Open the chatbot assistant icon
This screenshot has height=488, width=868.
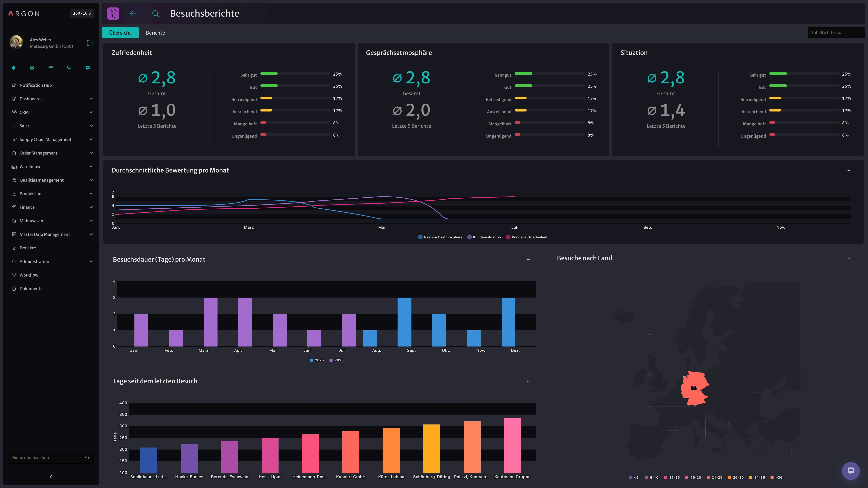click(851, 471)
